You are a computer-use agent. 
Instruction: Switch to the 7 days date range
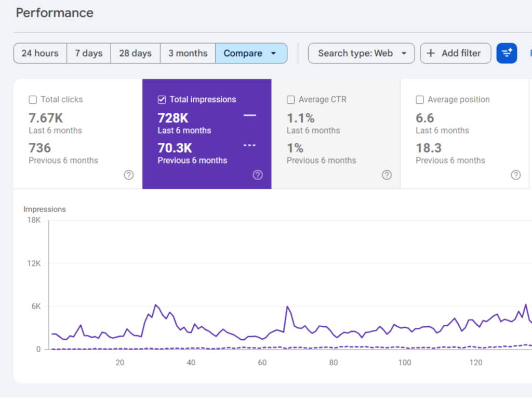tap(88, 53)
